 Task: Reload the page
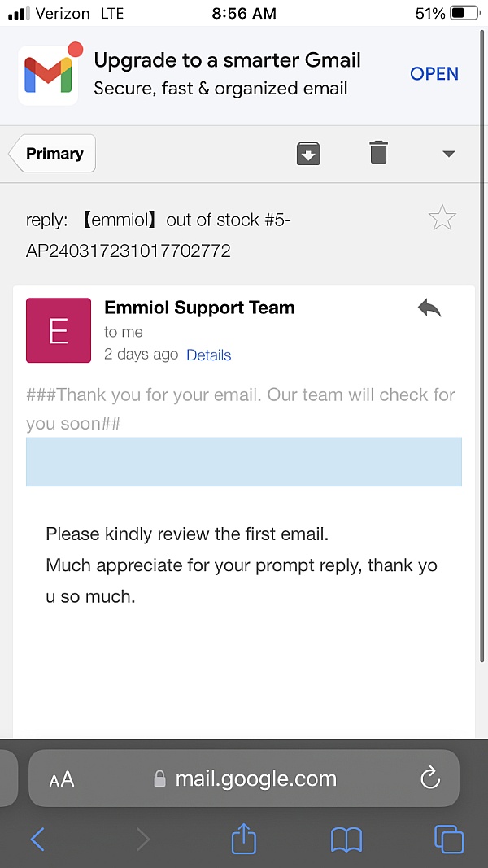429,779
